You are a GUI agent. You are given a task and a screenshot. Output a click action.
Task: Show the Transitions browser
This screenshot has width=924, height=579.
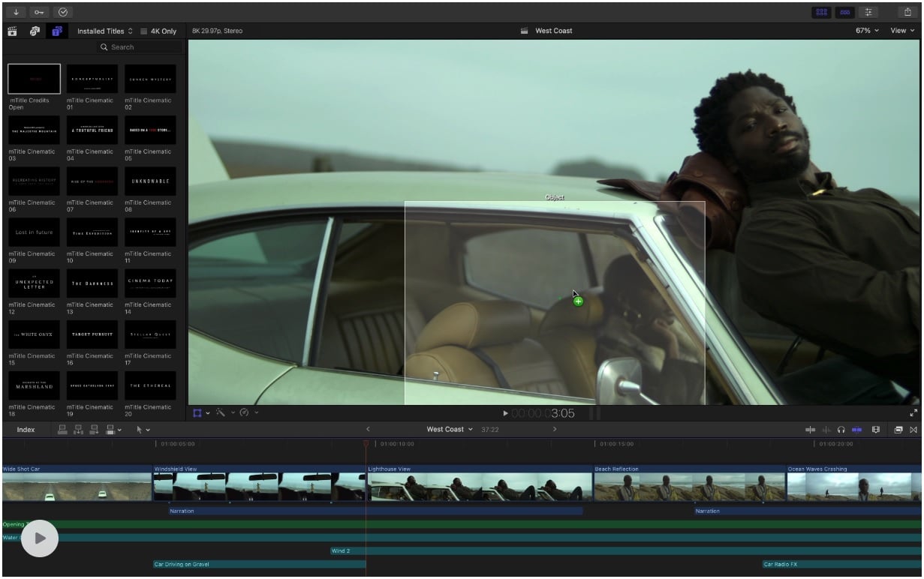click(x=913, y=430)
